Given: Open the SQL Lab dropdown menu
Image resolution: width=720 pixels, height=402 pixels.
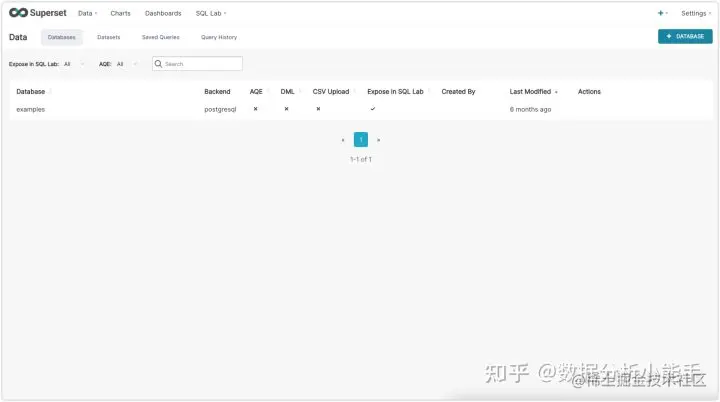Looking at the screenshot, I should (x=211, y=13).
